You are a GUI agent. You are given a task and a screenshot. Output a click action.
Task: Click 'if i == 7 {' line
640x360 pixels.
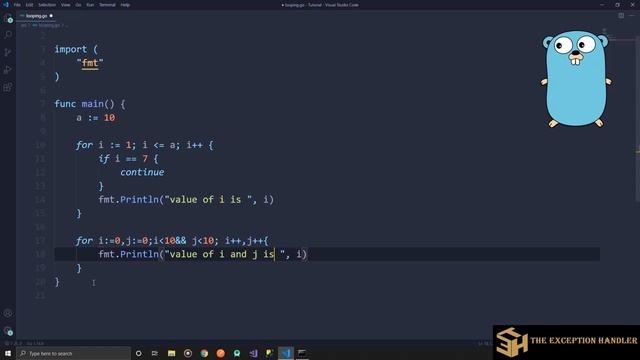(128, 159)
